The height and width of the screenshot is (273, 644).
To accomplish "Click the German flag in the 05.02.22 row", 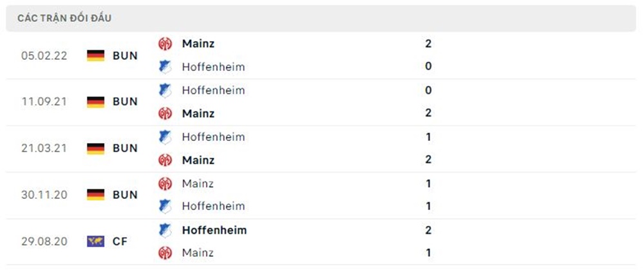I will (95, 55).
